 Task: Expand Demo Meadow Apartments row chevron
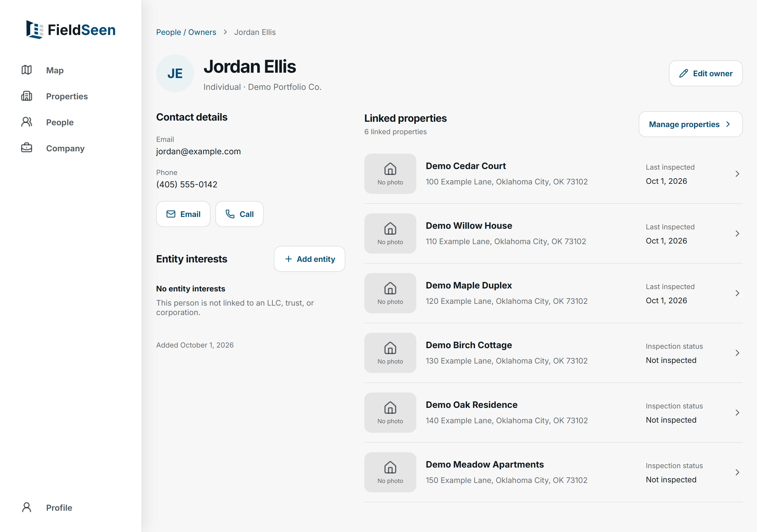(737, 472)
